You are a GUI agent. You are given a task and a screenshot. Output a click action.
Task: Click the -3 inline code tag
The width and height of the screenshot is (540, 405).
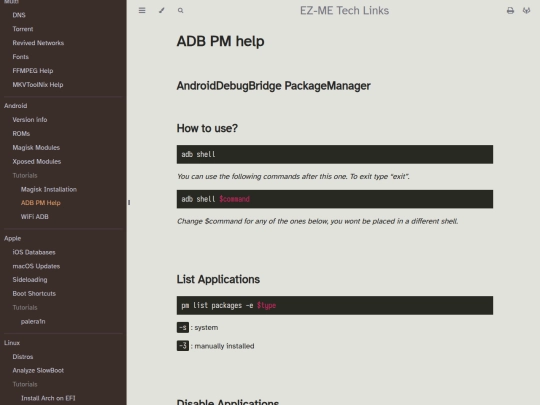(183, 346)
